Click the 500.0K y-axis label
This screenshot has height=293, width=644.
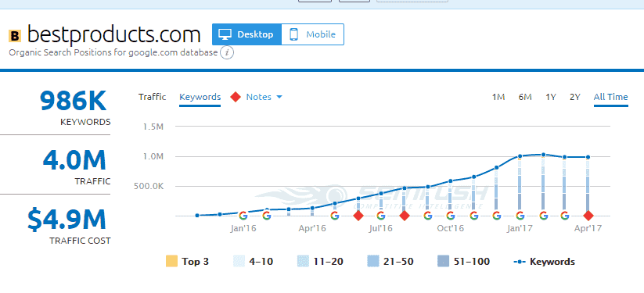click(149, 186)
